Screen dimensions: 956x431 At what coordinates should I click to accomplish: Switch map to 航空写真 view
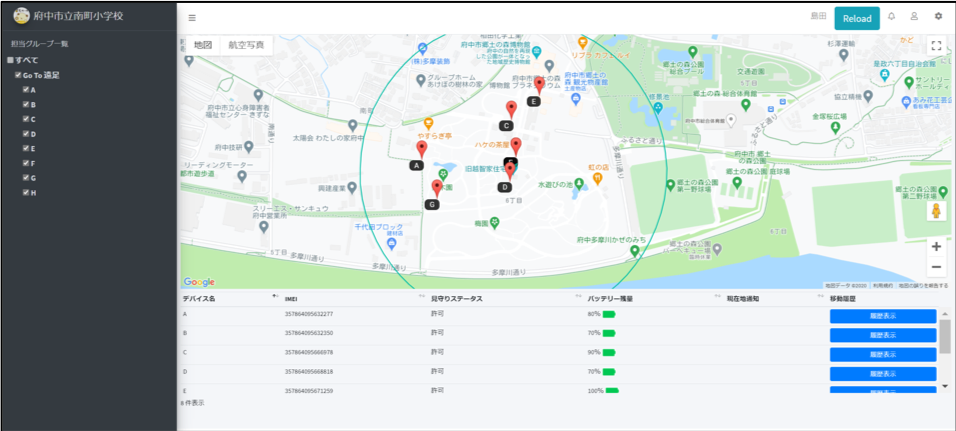pos(246,45)
